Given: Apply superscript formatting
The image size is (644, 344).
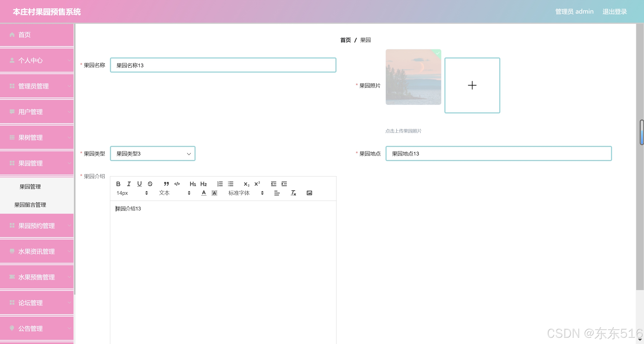Looking at the screenshot, I should [x=257, y=184].
